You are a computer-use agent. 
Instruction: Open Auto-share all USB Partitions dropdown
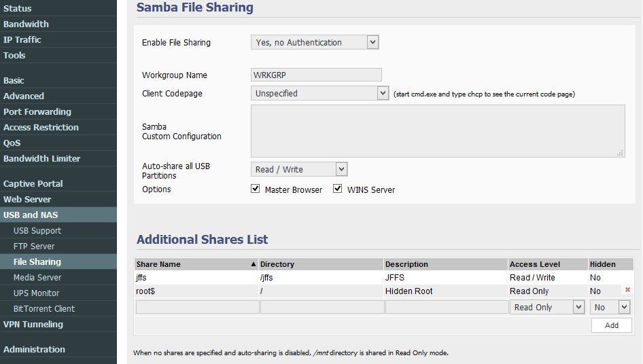pos(299,169)
